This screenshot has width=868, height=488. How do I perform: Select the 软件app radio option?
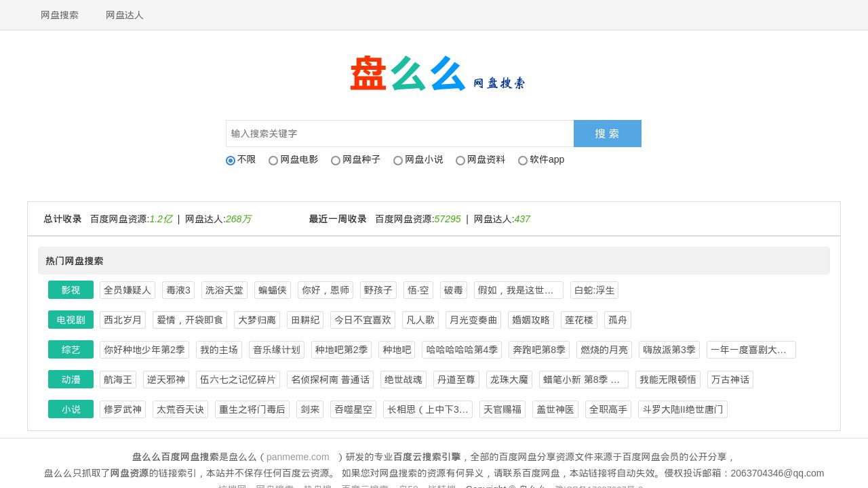[523, 161]
